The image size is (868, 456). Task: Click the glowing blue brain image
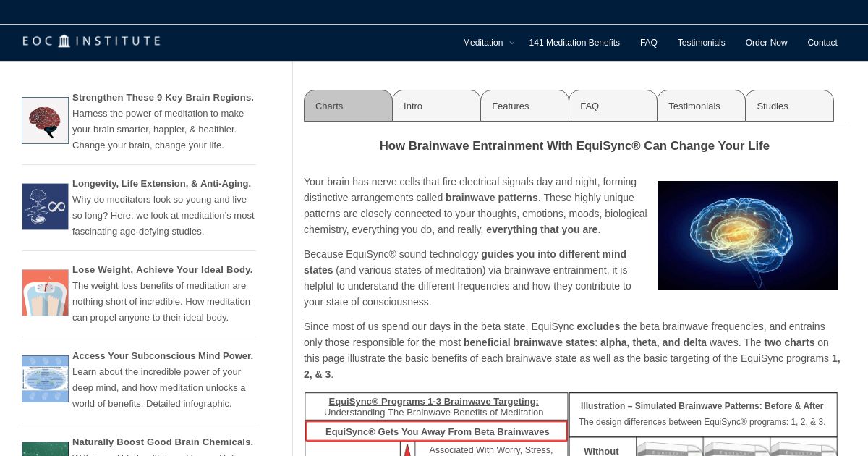[747, 235]
